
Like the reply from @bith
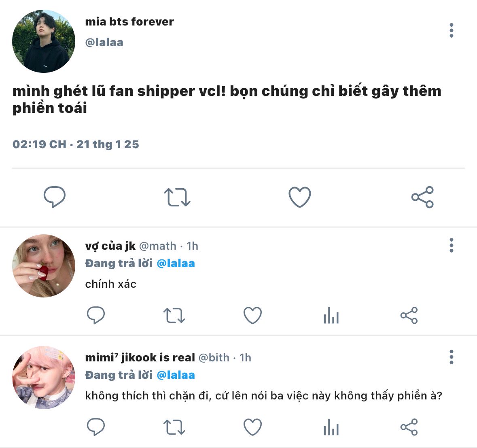pyautogui.click(x=252, y=427)
